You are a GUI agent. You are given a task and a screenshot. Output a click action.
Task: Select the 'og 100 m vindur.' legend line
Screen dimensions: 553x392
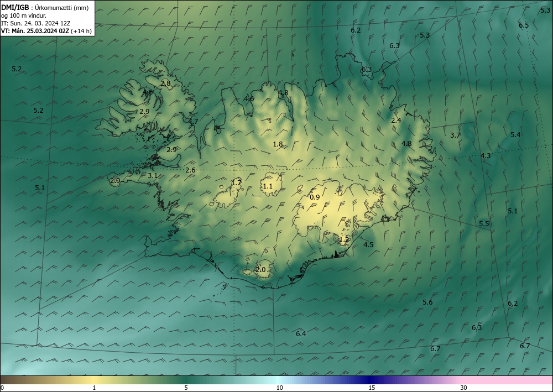[24, 15]
